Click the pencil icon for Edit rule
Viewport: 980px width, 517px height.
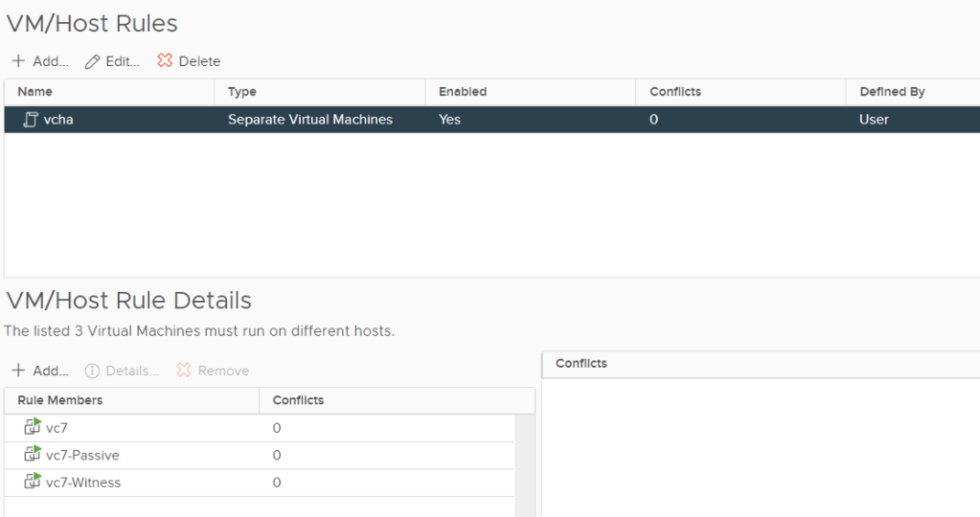click(x=92, y=61)
